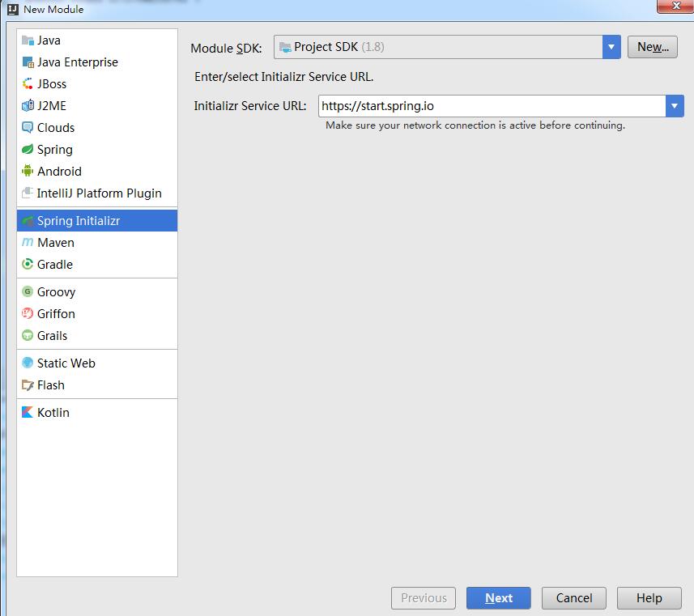Click the Cancel button
Viewport: 694px width, 616px height.
[574, 598]
